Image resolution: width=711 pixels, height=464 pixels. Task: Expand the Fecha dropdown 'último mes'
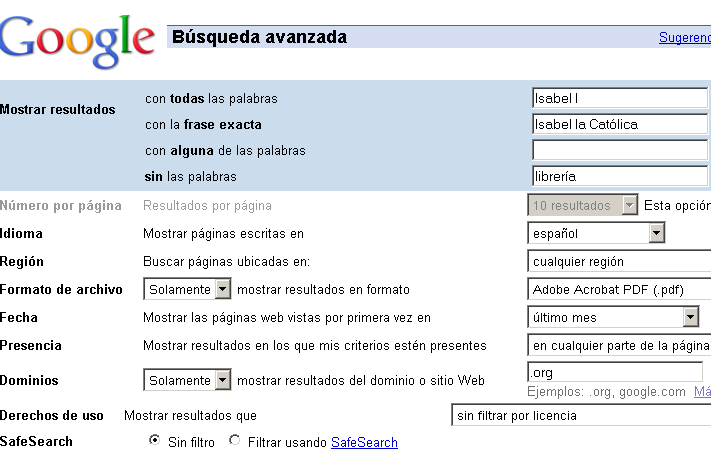tap(613, 317)
